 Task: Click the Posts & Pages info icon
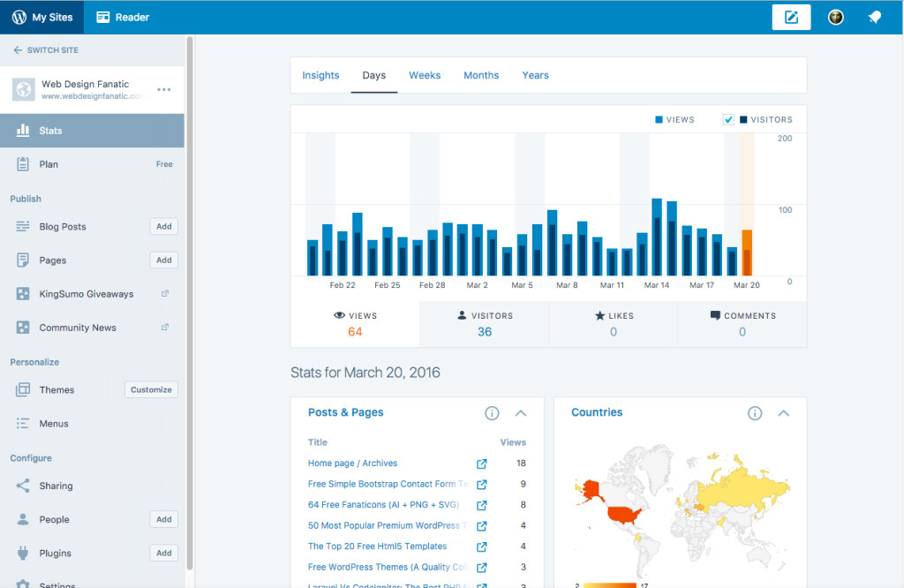pos(493,413)
